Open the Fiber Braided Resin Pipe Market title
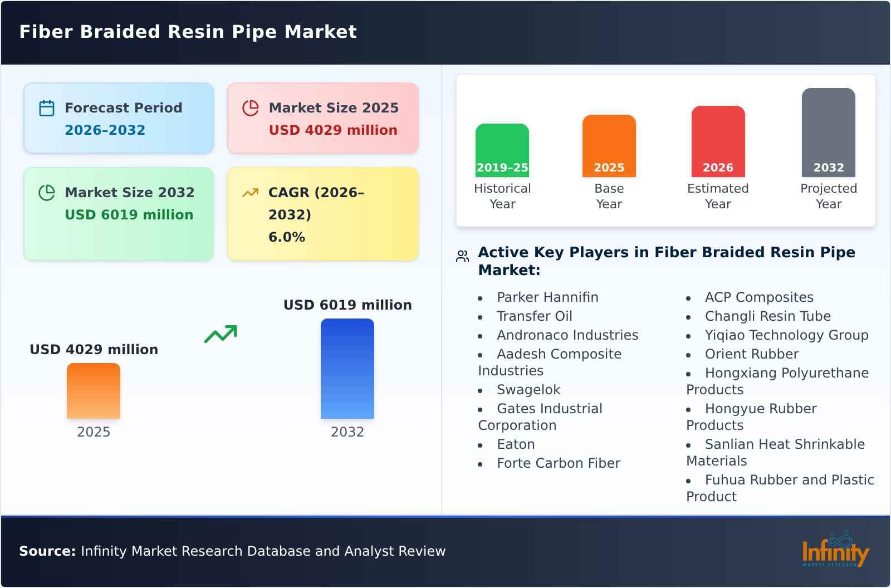The image size is (891, 588). (x=188, y=32)
